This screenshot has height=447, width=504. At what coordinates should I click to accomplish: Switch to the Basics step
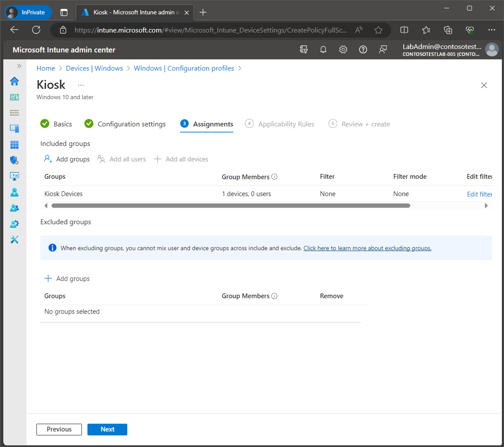click(56, 124)
